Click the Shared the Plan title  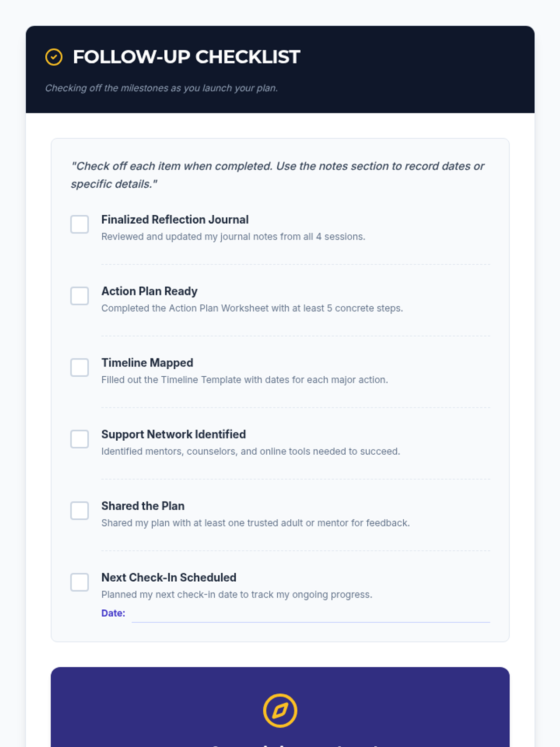point(143,506)
